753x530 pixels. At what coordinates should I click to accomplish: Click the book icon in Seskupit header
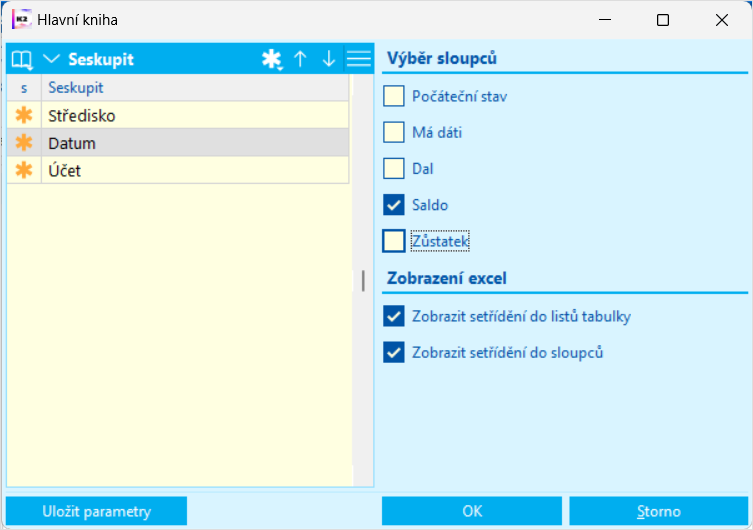coord(21,60)
